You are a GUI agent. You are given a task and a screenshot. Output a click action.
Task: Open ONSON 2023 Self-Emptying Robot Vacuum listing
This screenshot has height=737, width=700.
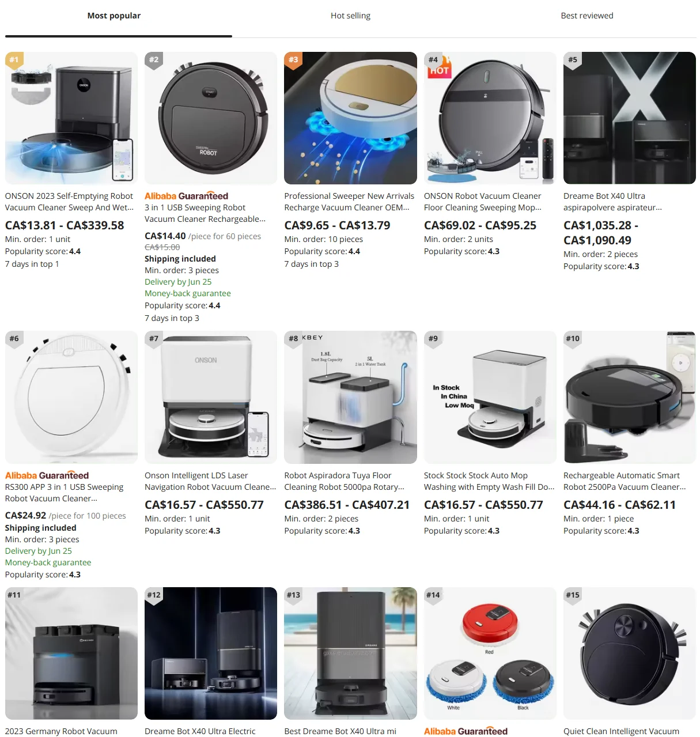pyautogui.click(x=69, y=202)
